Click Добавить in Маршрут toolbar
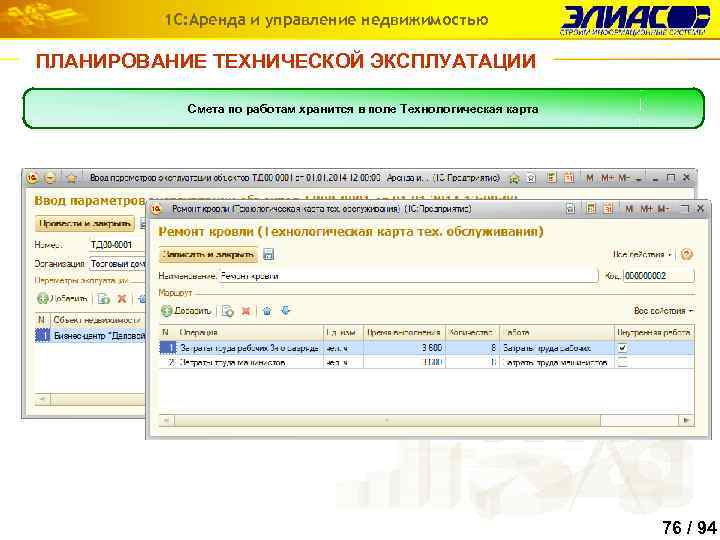This screenshot has width=720, height=540. (186, 311)
